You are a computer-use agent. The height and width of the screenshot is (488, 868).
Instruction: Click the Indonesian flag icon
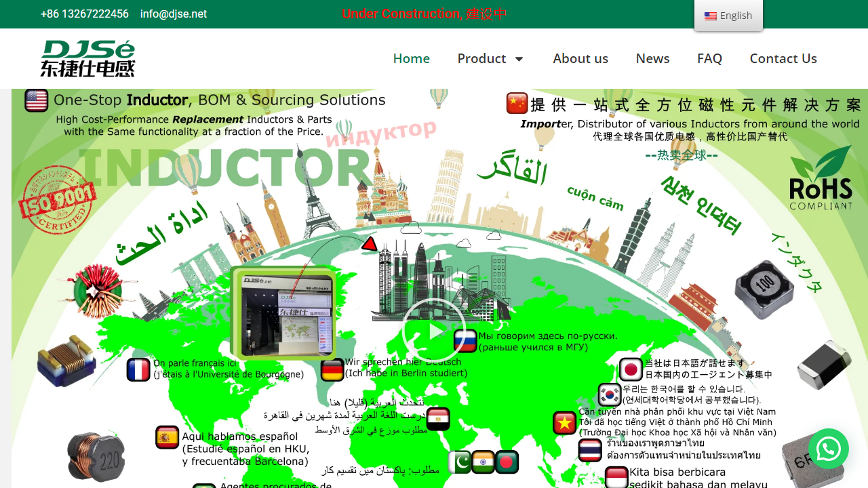click(616, 477)
